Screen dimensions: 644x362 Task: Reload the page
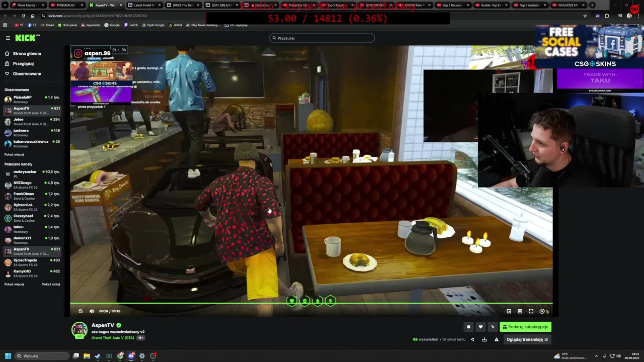(23, 16)
